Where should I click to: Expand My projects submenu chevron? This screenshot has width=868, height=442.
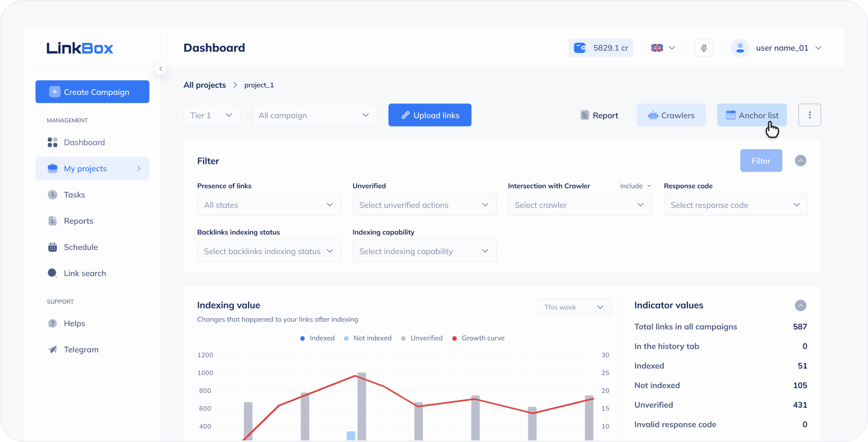click(139, 169)
